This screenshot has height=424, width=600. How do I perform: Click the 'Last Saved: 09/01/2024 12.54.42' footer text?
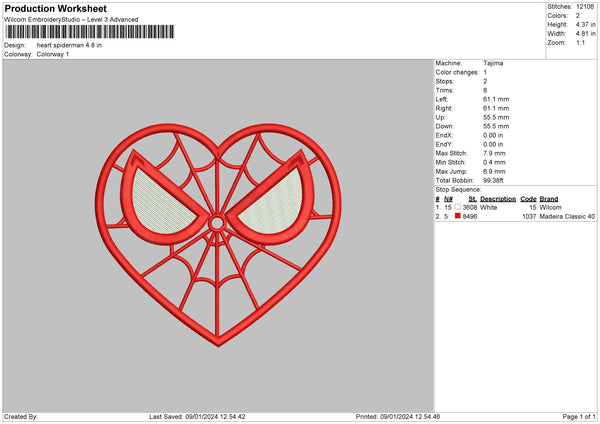point(197,417)
